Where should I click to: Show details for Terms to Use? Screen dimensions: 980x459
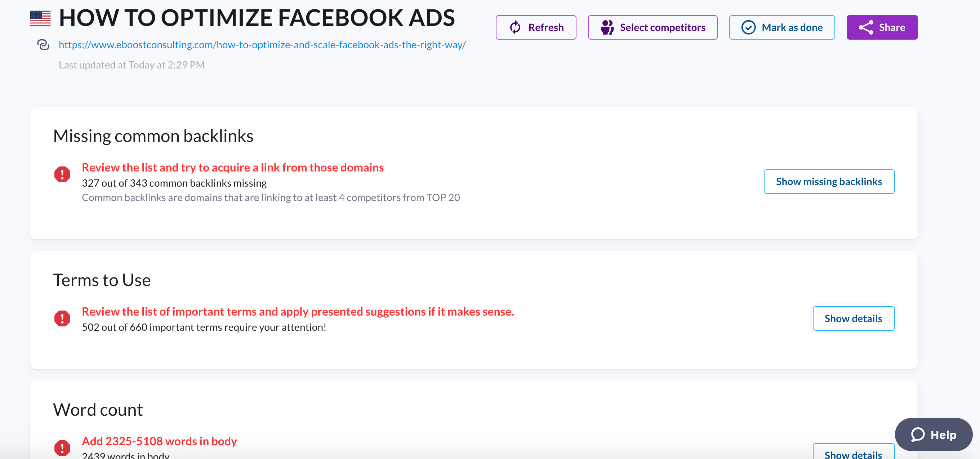click(853, 319)
